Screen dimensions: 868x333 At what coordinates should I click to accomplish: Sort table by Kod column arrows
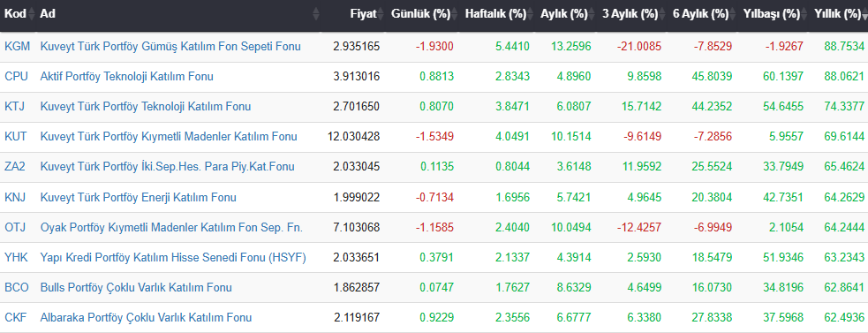(32, 14)
